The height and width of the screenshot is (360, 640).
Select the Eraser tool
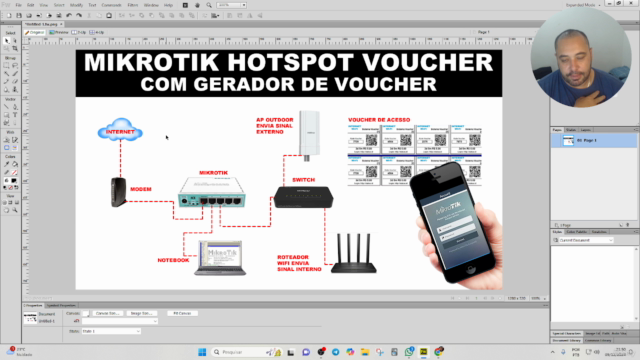15,82
